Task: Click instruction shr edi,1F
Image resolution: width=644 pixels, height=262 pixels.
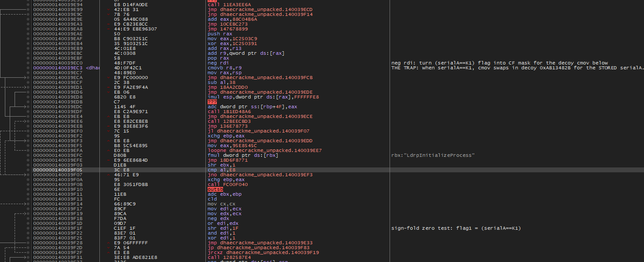Action: click(223, 228)
